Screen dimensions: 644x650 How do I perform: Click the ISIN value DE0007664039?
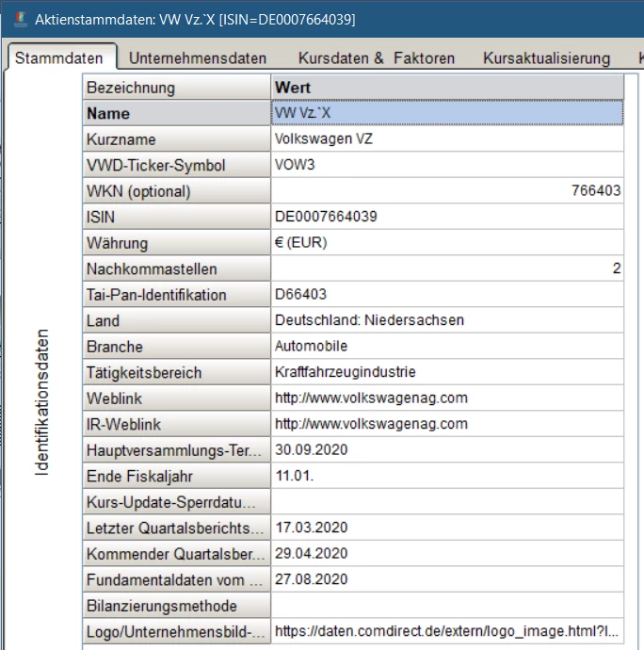point(447,217)
